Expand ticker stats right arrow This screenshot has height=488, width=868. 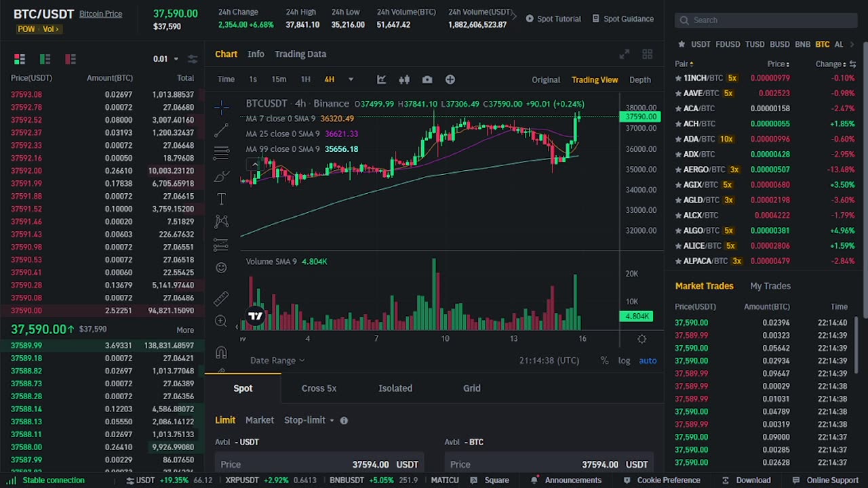(x=514, y=16)
